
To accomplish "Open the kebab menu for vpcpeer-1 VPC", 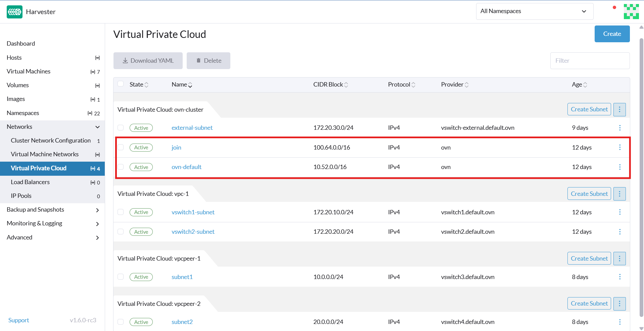I will point(619,258).
